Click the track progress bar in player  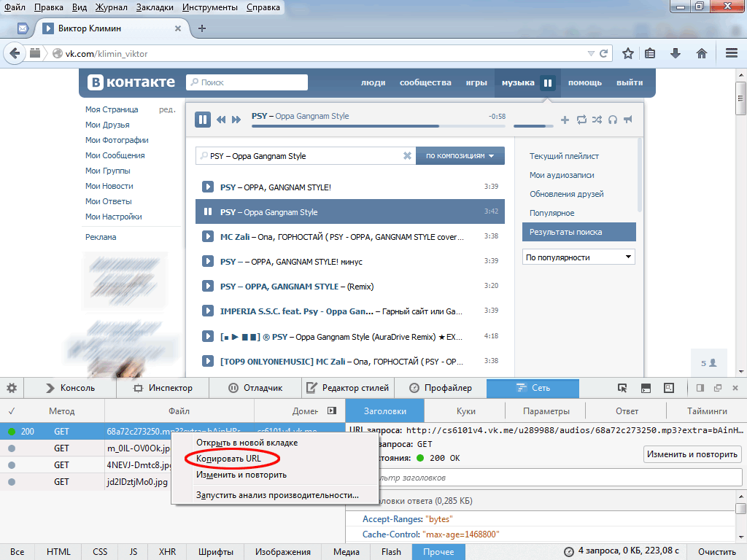[379, 126]
